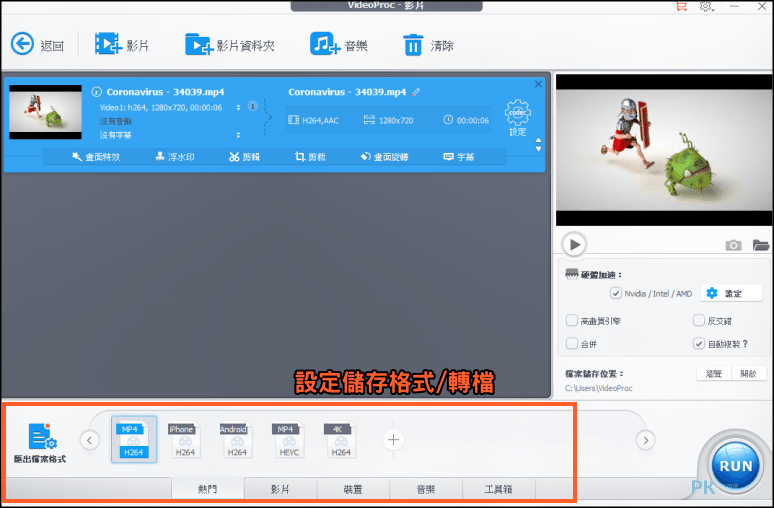Add a video with the 影片 button

122,45
